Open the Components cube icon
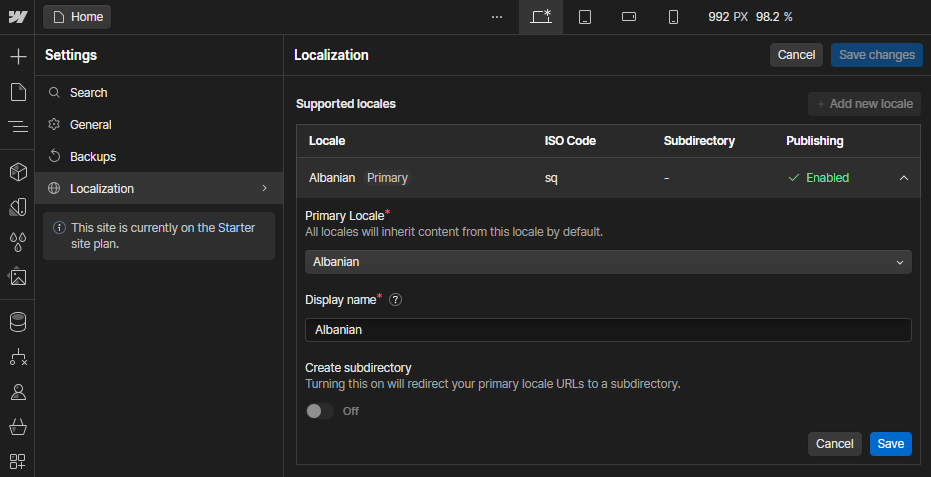The image size is (931, 477). pos(17,172)
